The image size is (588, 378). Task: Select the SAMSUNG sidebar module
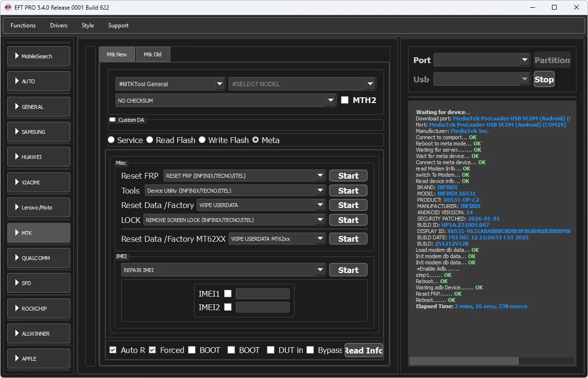pyautogui.click(x=38, y=132)
